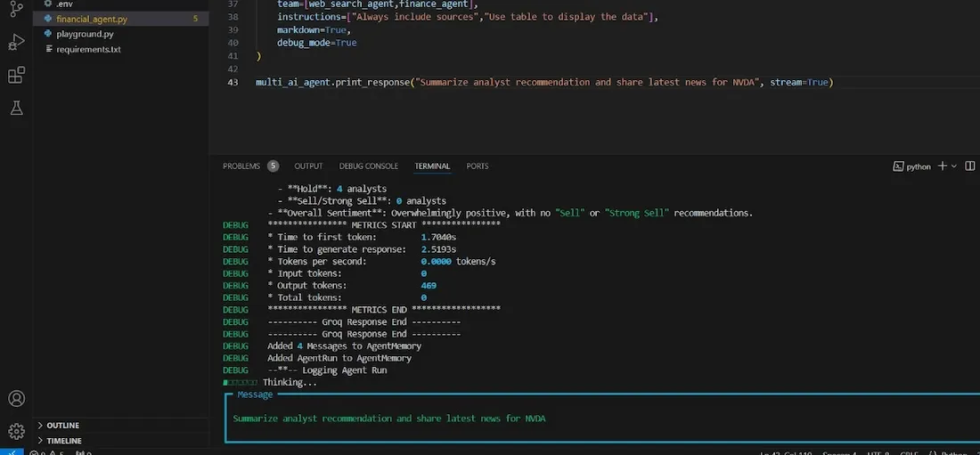Click the 'Tokens per second' terminal line
Viewport: 980px width, 455px height.
click(381, 261)
